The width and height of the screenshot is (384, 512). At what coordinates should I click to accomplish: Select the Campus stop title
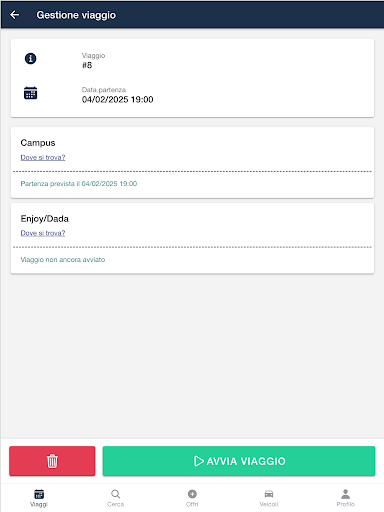(38, 143)
